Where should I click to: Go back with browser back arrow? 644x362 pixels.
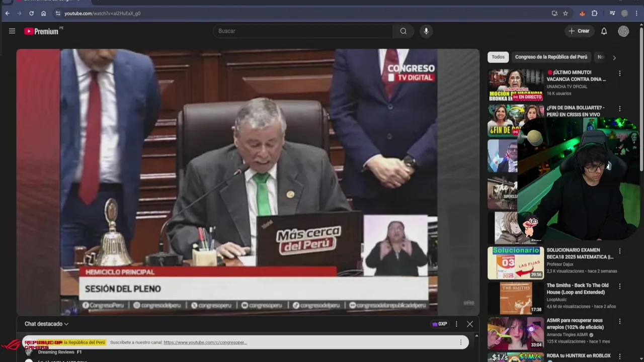tap(7, 14)
